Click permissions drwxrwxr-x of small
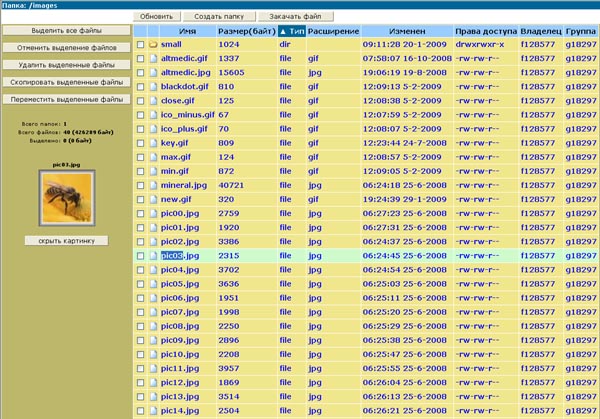 479,44
